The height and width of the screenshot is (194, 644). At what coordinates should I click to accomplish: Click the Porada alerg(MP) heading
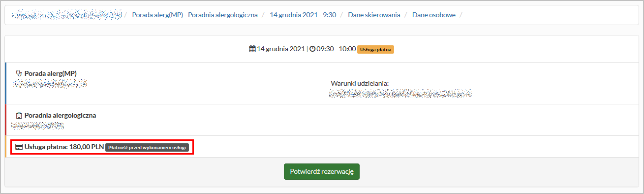click(51, 73)
